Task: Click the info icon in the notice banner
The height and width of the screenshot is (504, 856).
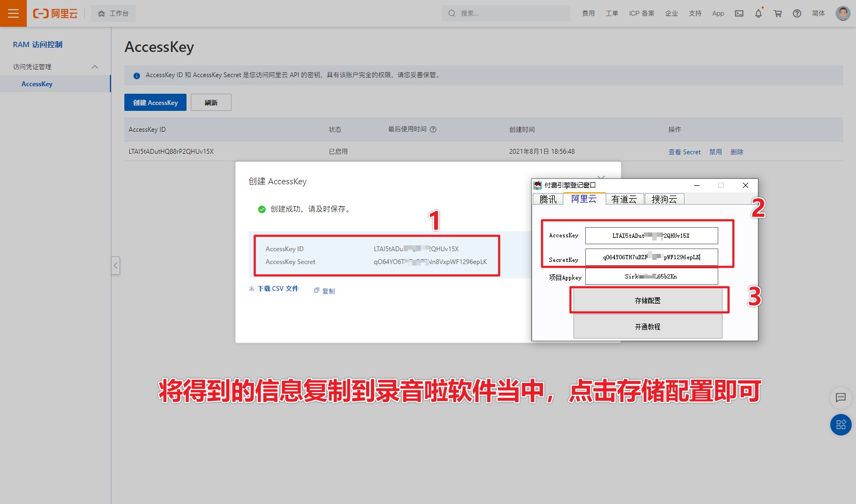Action: coord(137,76)
